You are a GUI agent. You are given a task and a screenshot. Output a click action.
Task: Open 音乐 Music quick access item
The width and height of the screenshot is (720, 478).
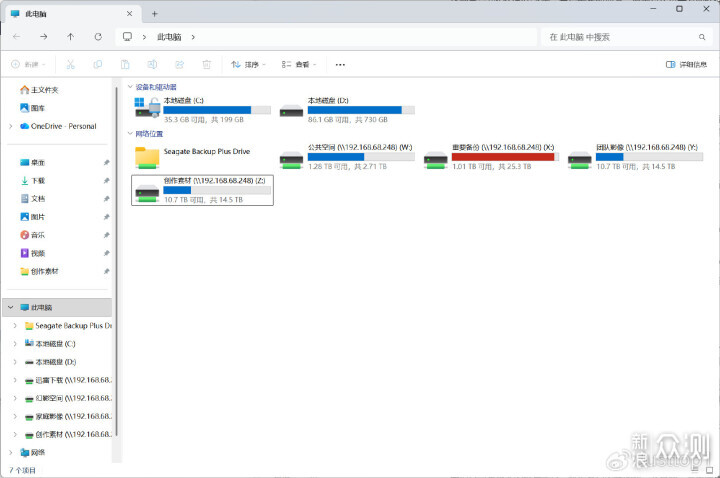[x=33, y=235]
